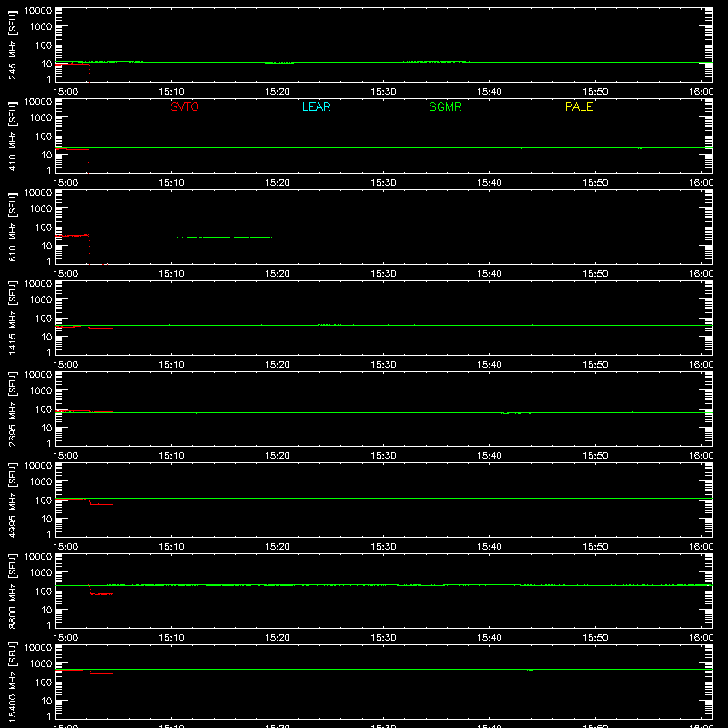The image size is (728, 728).
Task: Click the red SVTO trace in 8800 MHz plot
Action: (x=102, y=594)
